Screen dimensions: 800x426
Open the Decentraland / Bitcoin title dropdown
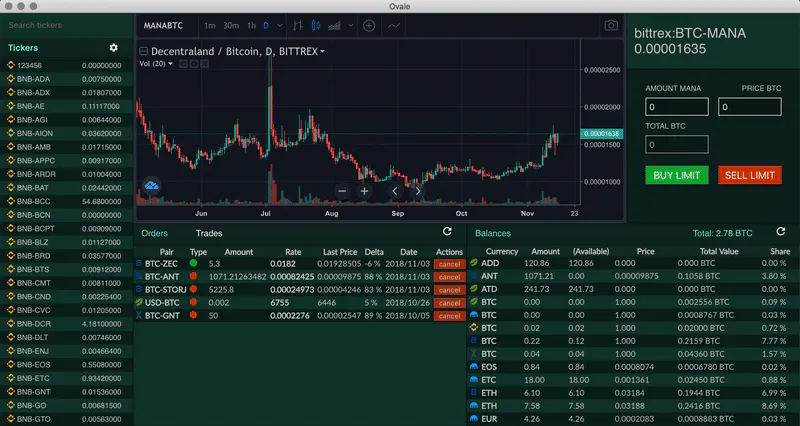322,52
